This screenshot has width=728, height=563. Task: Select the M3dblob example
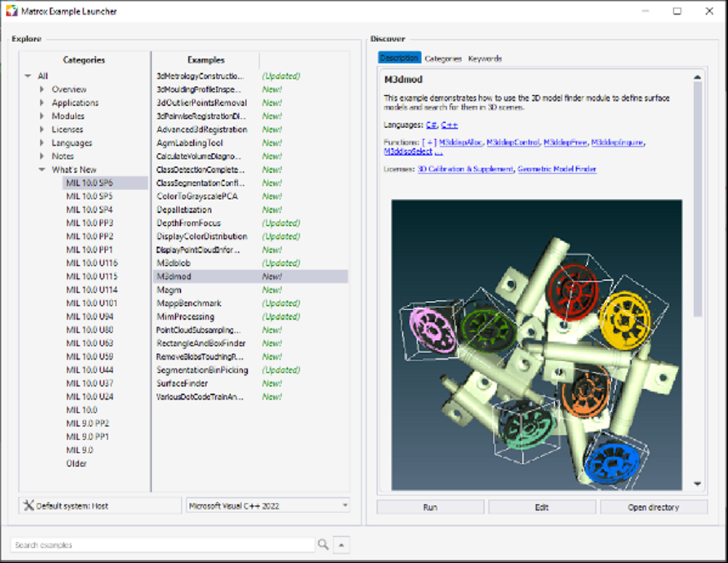tap(174, 263)
